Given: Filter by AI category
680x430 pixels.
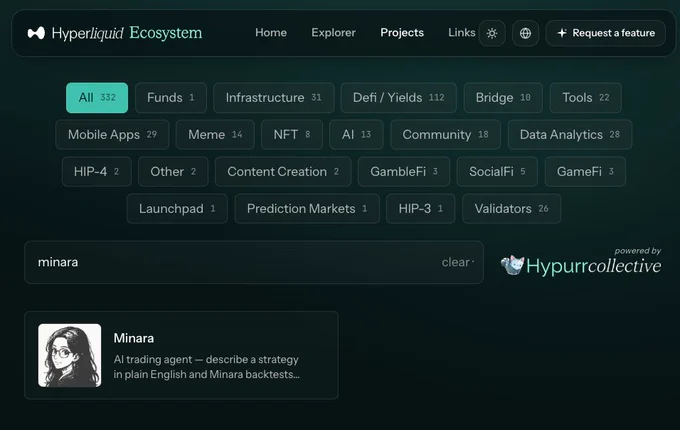Looking at the screenshot, I should pyautogui.click(x=356, y=134).
